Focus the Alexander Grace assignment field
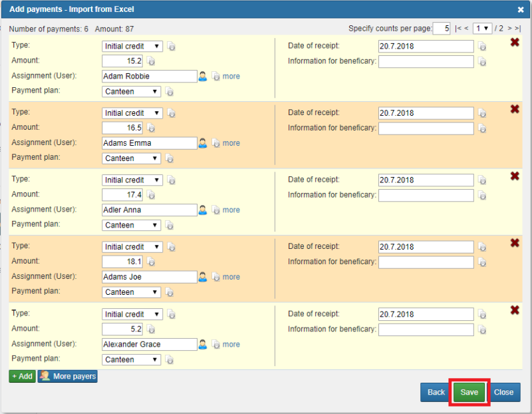Viewport: 532px width, 414px height. (x=149, y=344)
